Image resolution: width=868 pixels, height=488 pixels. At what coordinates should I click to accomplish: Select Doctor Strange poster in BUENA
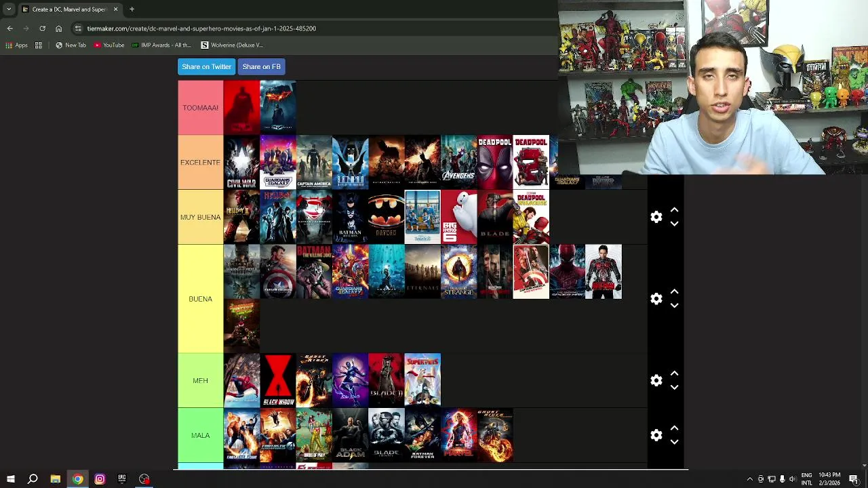pyautogui.click(x=458, y=272)
